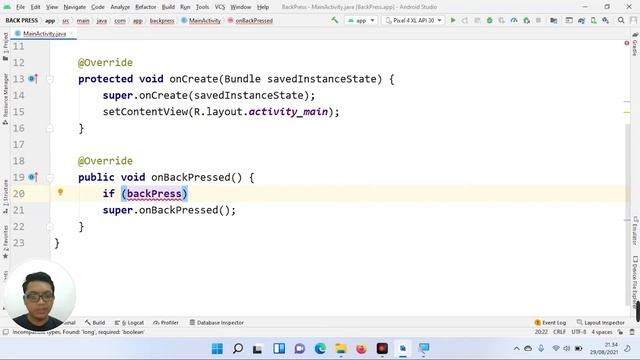Click the override gutter icon on line 19
The height and width of the screenshot is (360, 640).
33,177
